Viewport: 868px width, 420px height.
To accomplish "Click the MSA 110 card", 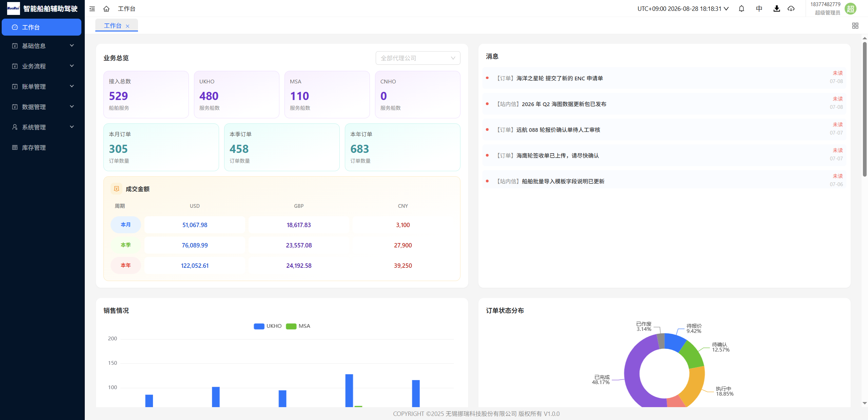I will click(327, 95).
